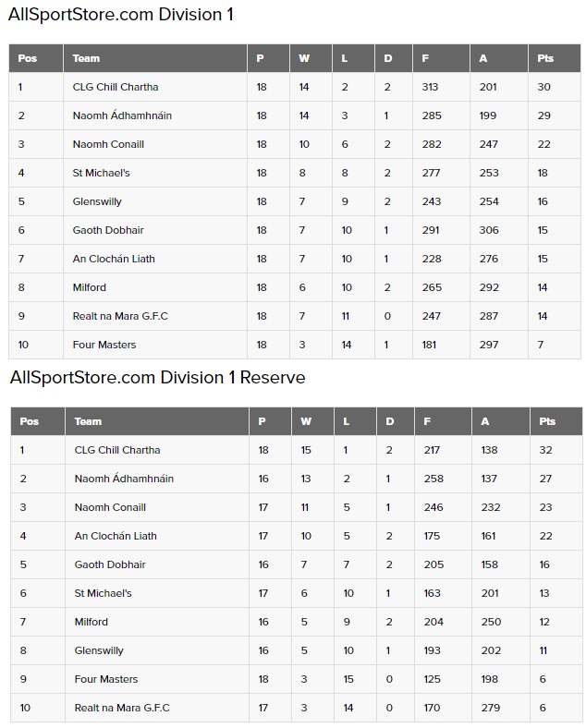Click the W column header in Division 1 table
Screen dimensions: 586x728
coord(304,58)
